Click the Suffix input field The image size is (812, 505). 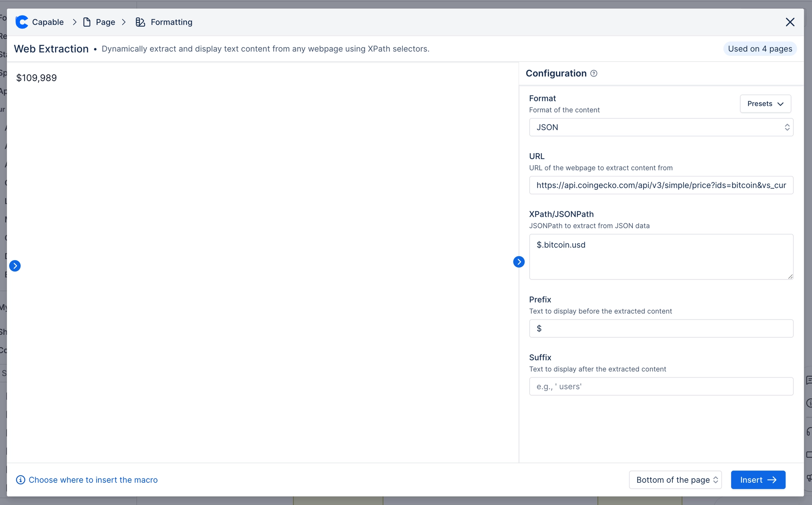point(661,386)
